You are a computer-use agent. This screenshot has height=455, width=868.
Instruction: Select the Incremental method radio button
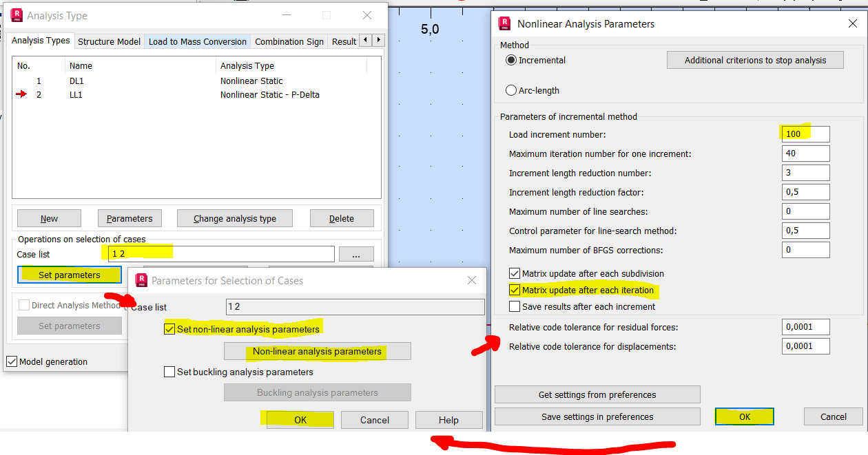[511, 60]
